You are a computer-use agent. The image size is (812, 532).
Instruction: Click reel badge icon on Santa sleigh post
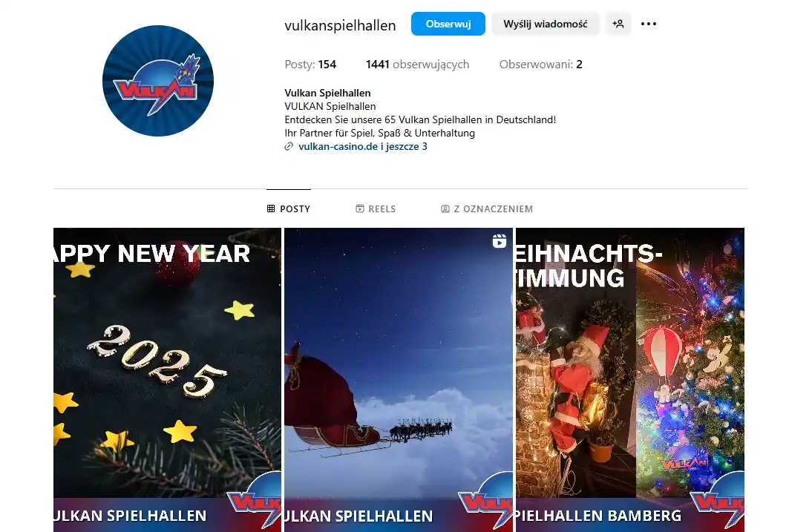click(x=500, y=241)
